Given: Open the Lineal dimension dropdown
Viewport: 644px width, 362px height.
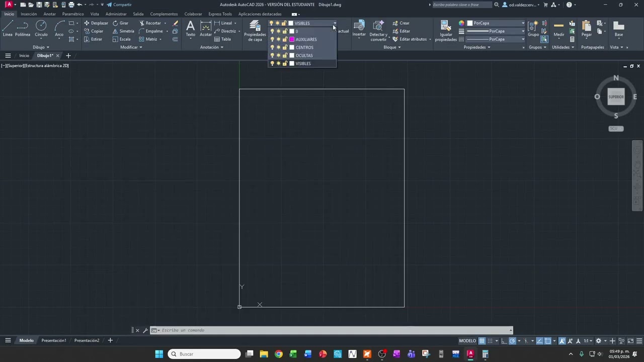Looking at the screenshot, I should point(235,23).
